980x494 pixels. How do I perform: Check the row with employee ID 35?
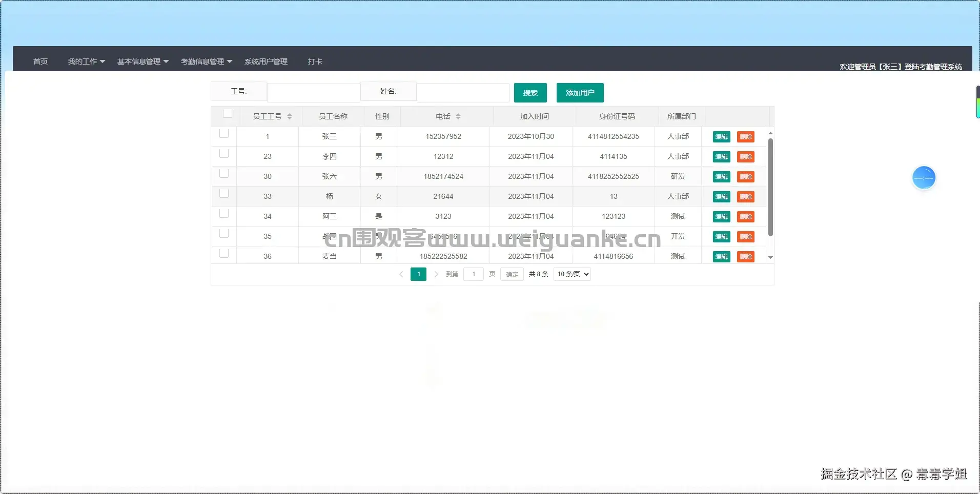[x=224, y=233]
